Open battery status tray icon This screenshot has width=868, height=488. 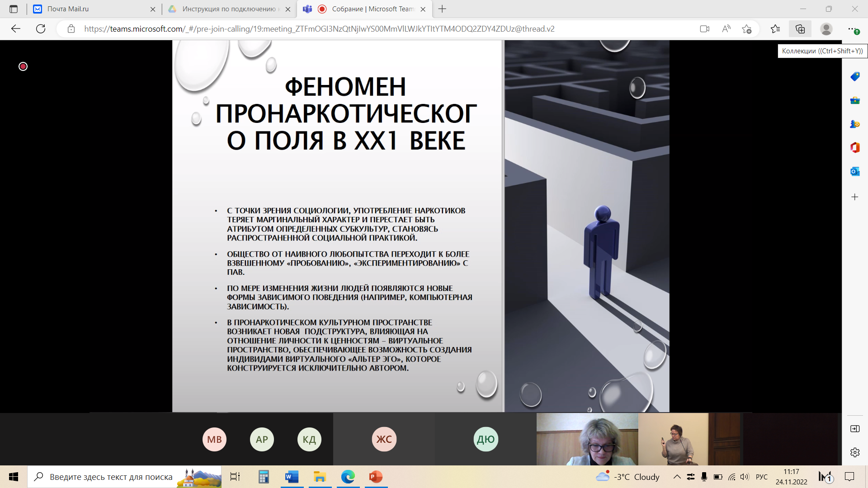(718, 477)
